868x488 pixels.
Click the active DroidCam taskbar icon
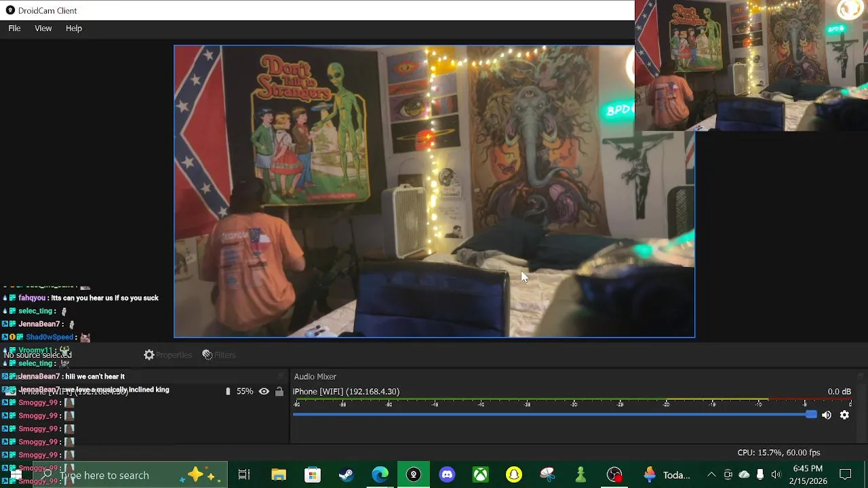click(x=413, y=475)
